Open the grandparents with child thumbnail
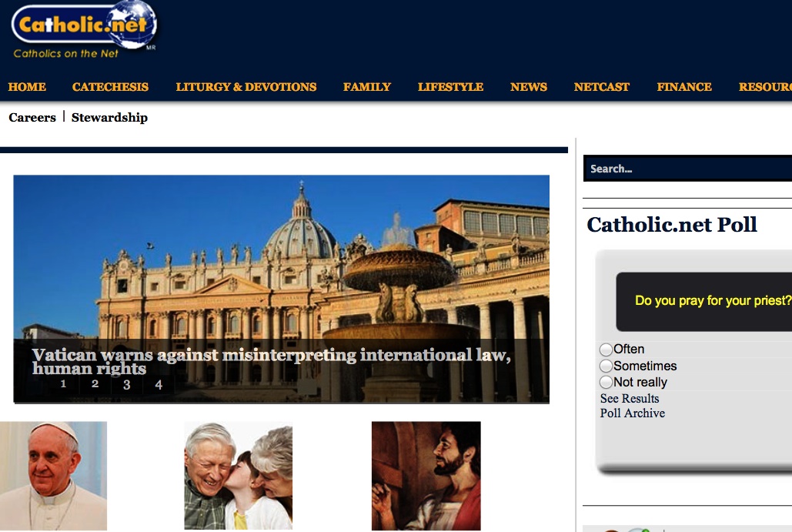The width and height of the screenshot is (792, 532). coord(238,475)
